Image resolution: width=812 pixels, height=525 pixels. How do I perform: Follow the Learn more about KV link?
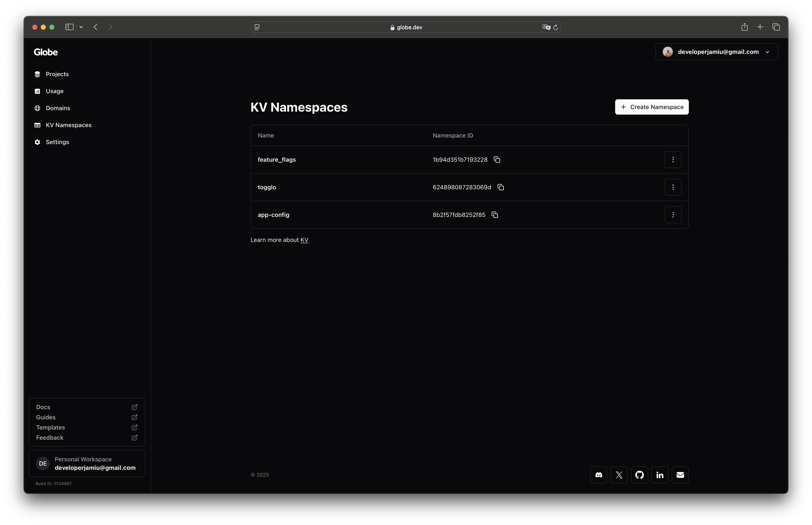click(x=304, y=240)
